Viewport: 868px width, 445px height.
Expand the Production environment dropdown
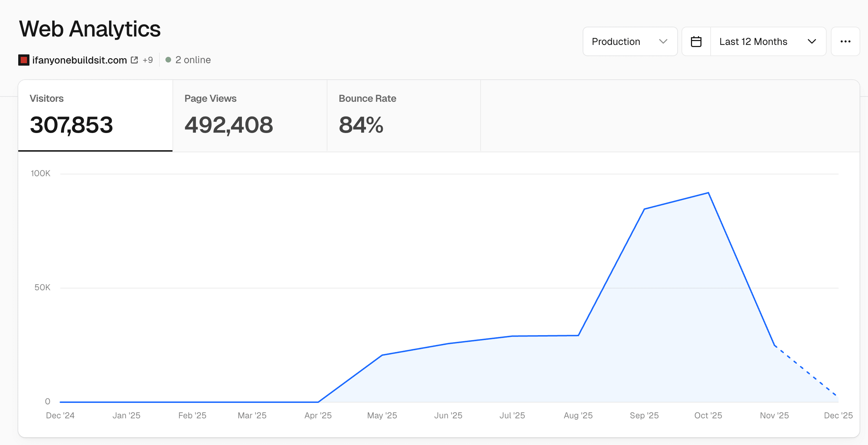(x=630, y=41)
